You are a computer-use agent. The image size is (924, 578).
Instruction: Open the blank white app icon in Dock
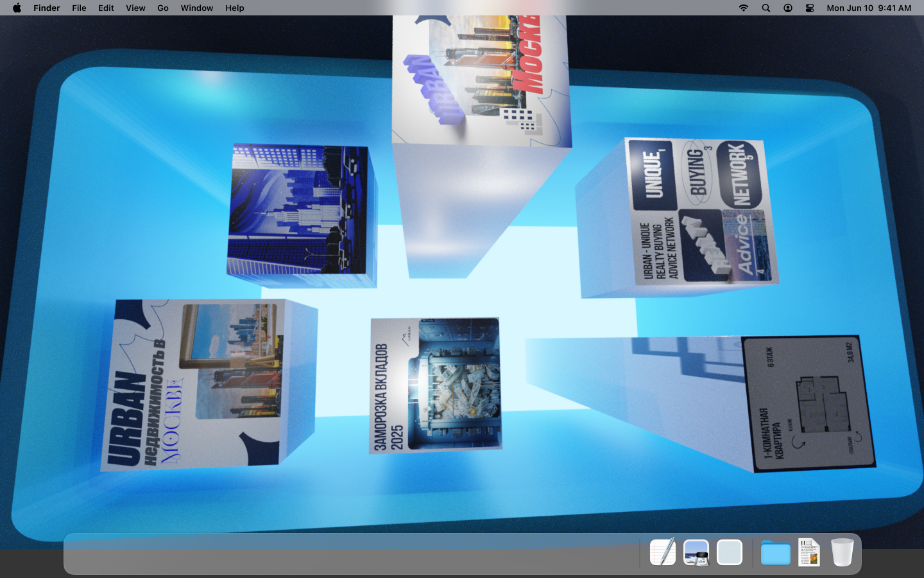(730, 552)
